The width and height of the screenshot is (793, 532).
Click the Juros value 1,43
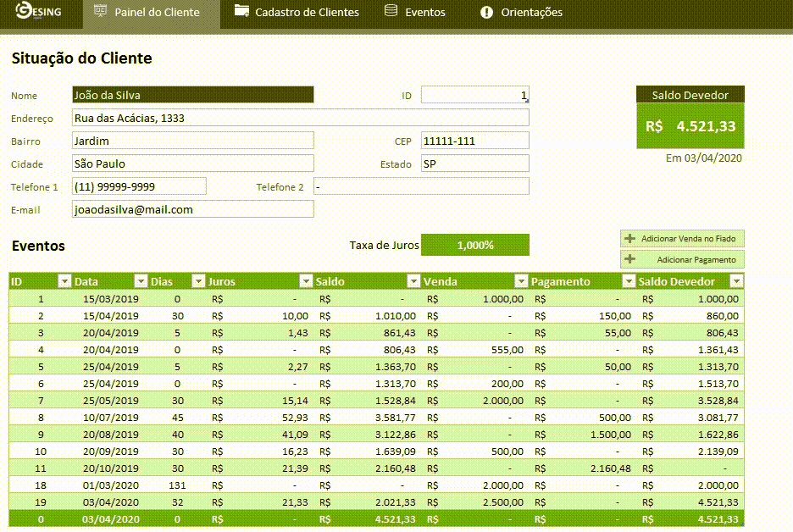click(x=298, y=333)
